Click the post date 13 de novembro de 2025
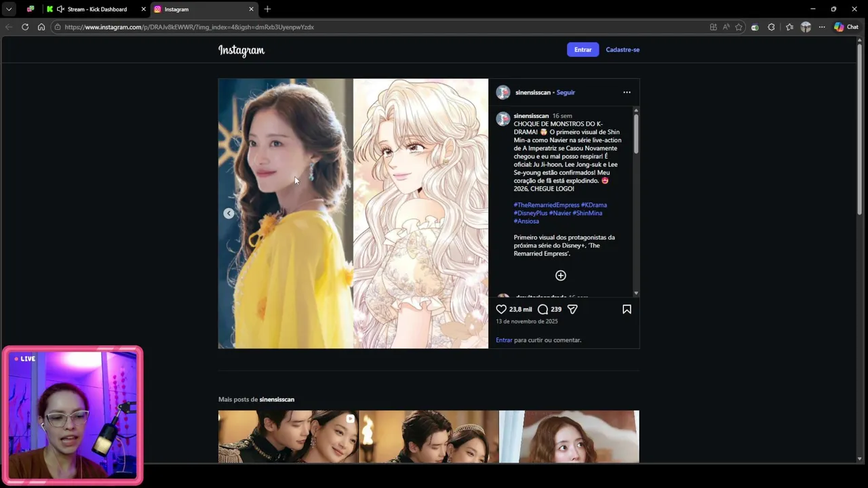The image size is (868, 488). [527, 321]
